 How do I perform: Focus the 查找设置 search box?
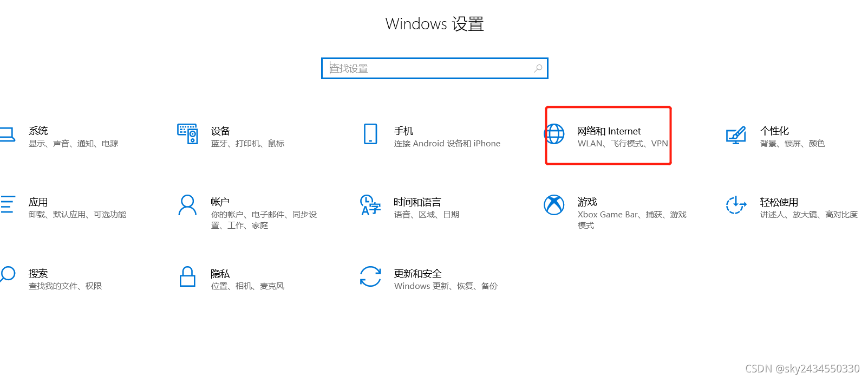coord(434,68)
